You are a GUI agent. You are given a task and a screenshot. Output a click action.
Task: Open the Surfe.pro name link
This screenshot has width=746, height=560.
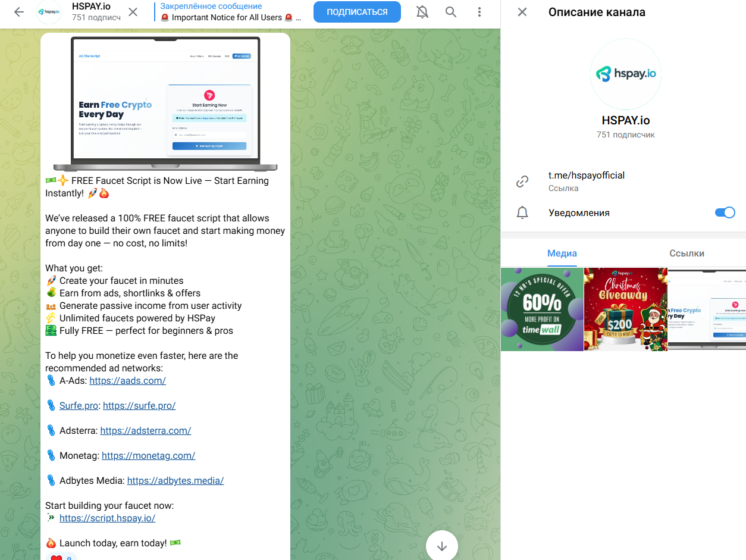pyautogui.click(x=79, y=405)
